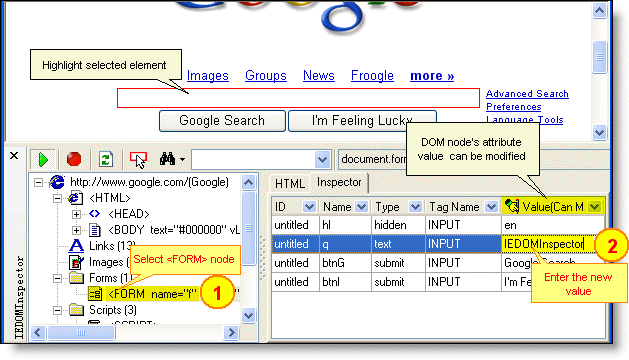Click the 'hl' name cell
The width and height of the screenshot is (629, 360).
[345, 225]
